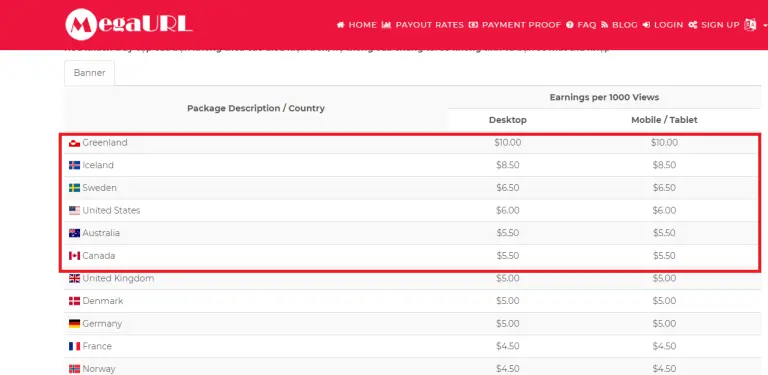Screen dimensions: 768x375
Task: Click Germany Desktop rate $5.00
Action: coord(507,323)
